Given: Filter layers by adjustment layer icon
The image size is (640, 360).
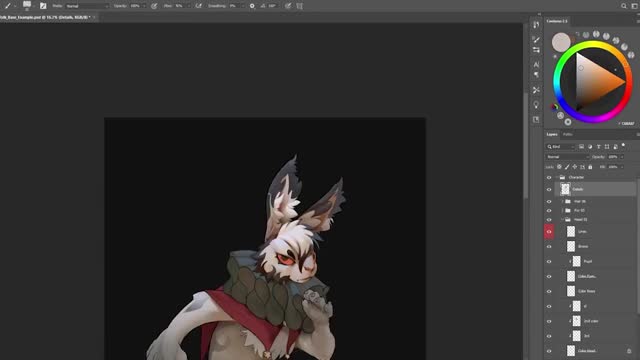Looking at the screenshot, I should click(x=590, y=147).
